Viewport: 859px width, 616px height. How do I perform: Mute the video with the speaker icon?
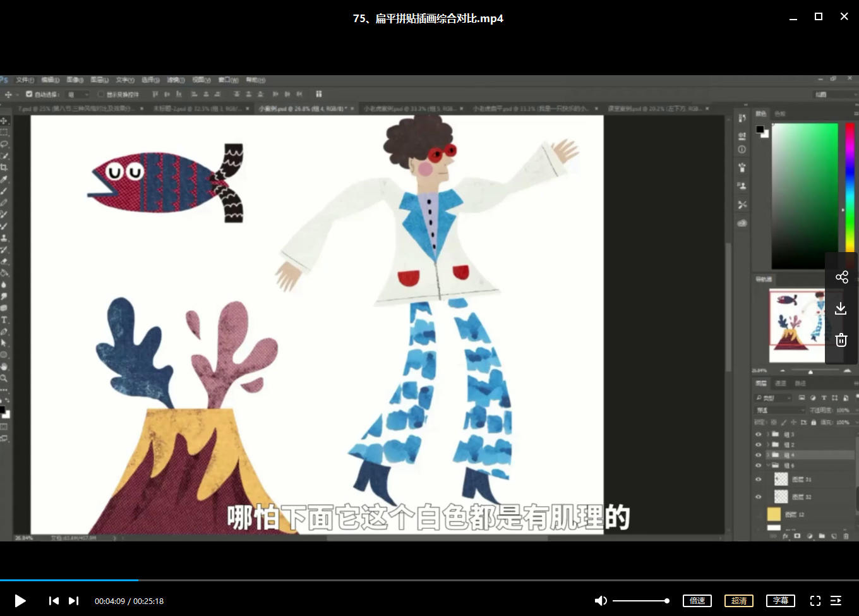pos(601,601)
